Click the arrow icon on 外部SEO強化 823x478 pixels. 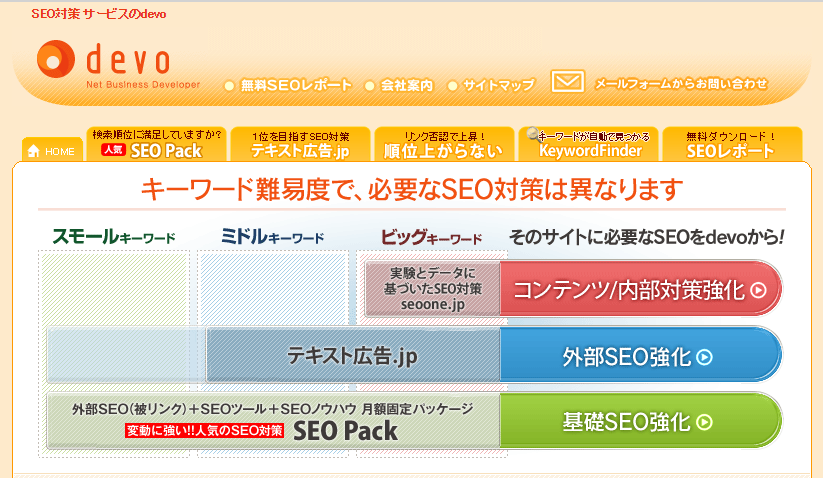(705, 356)
